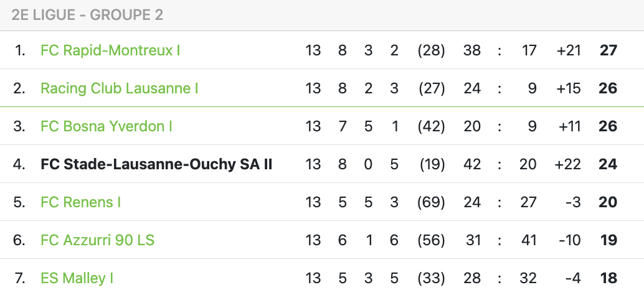
Task: Open the FC Rapid-Montreux I team link
Action: [x=110, y=50]
